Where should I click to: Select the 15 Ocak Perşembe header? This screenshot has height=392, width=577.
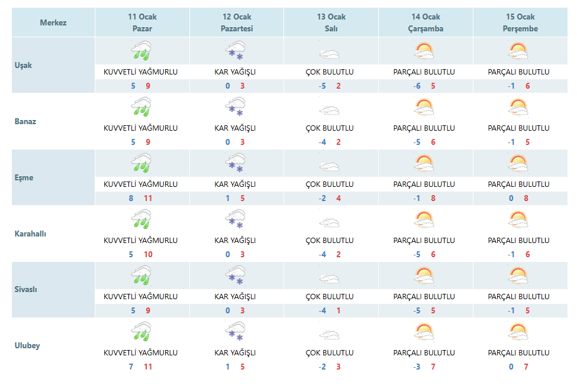pyautogui.click(x=520, y=22)
